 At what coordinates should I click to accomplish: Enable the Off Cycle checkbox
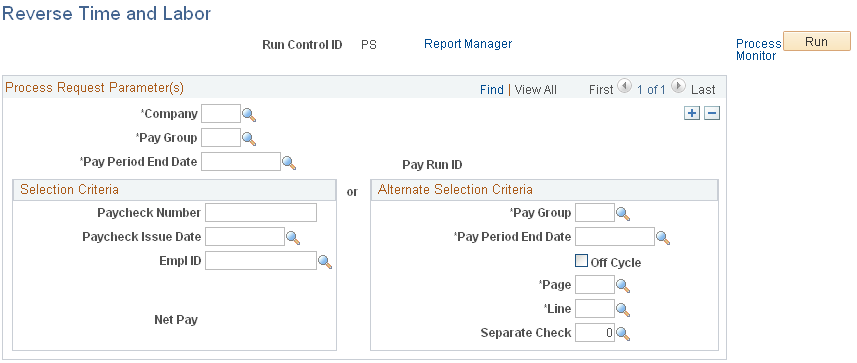(x=581, y=261)
